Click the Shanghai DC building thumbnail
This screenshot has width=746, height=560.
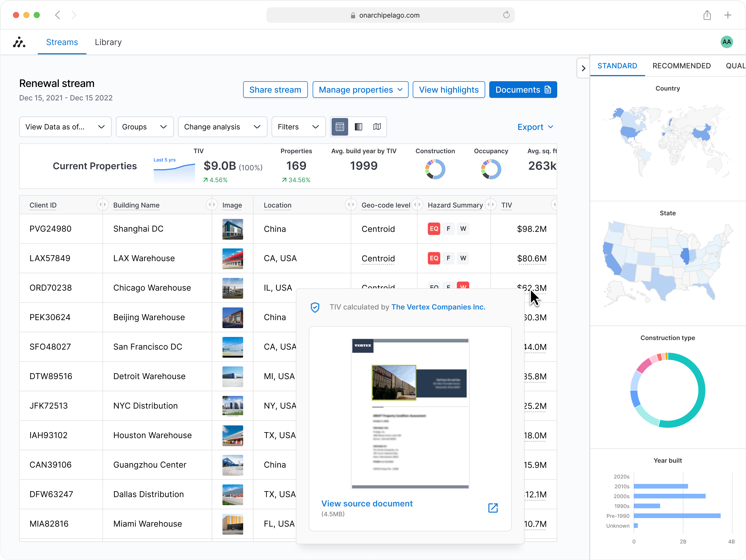(x=232, y=229)
